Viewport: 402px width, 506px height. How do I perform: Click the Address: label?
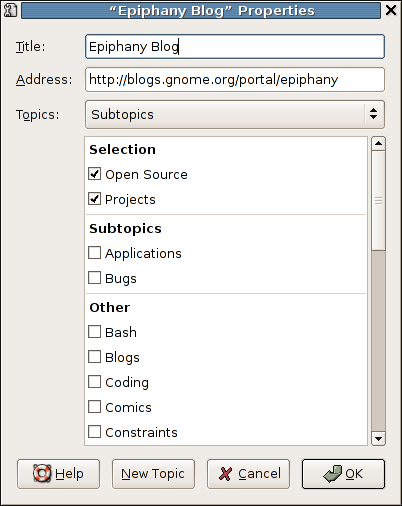(x=44, y=80)
